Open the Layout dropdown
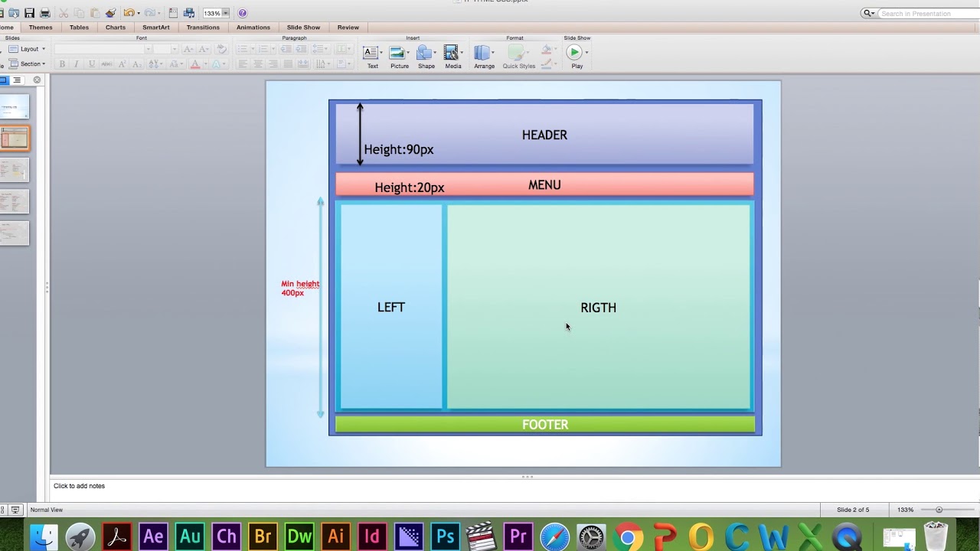980x551 pixels. click(28, 49)
